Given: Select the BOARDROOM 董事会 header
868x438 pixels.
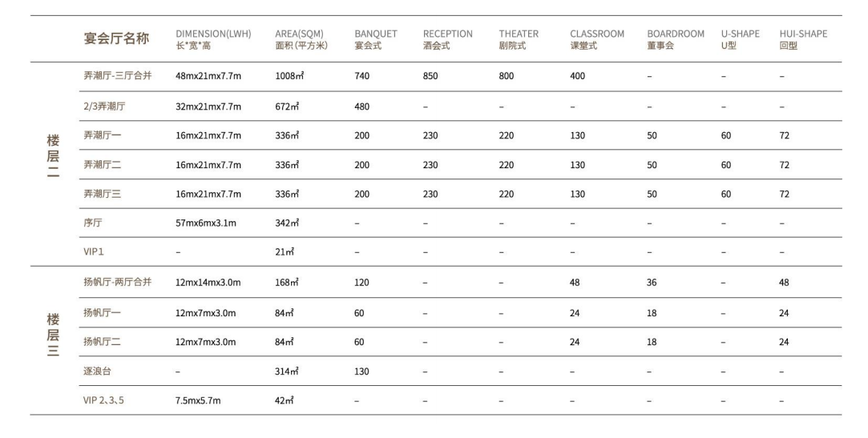Looking at the screenshot, I should pos(675,39).
